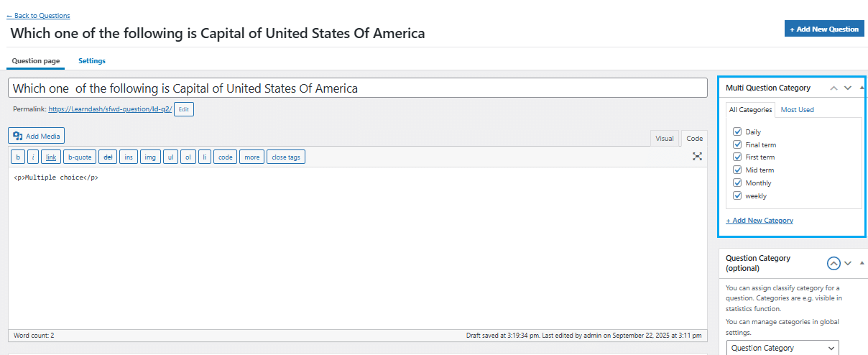Switch editor to Visual tab
This screenshot has height=355, width=868.
pos(665,138)
